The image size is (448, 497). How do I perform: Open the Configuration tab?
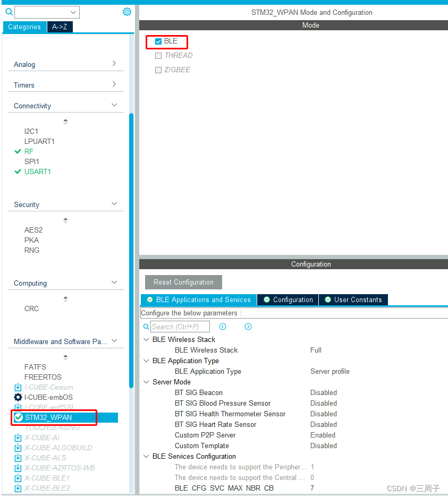[288, 300]
